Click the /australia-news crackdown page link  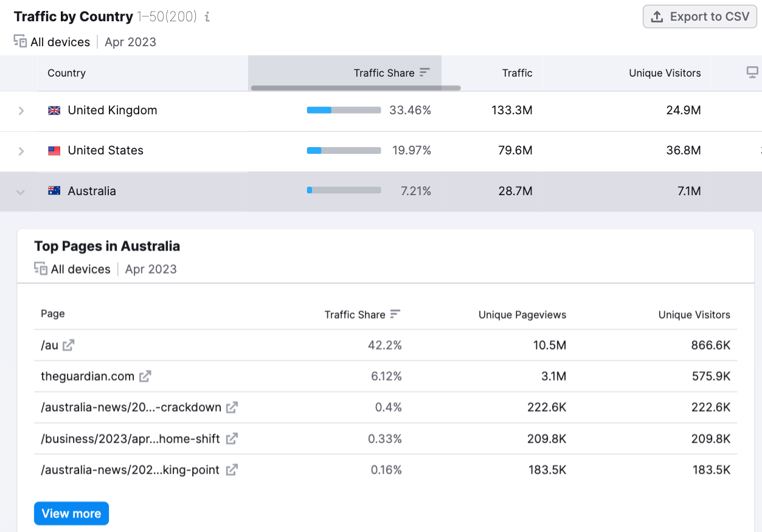131,407
